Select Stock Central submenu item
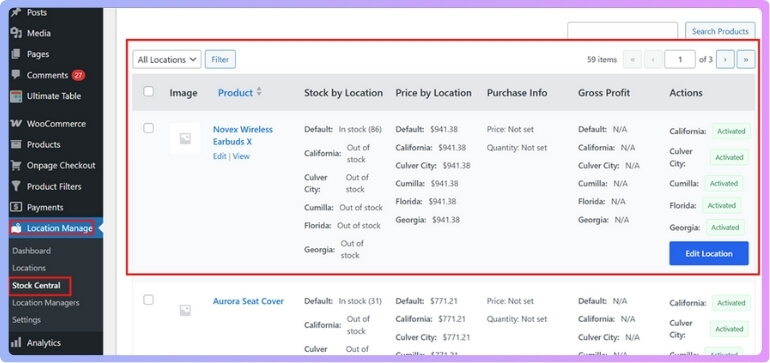 point(36,285)
